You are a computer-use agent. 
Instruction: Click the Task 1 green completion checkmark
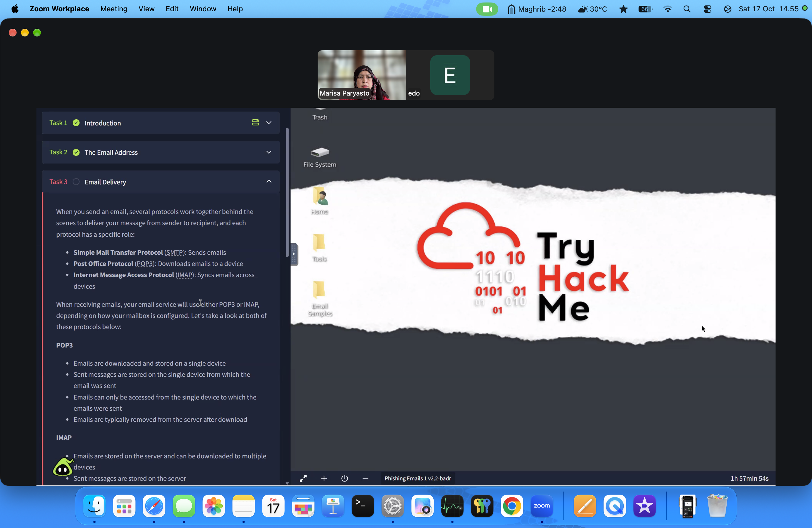tap(76, 123)
